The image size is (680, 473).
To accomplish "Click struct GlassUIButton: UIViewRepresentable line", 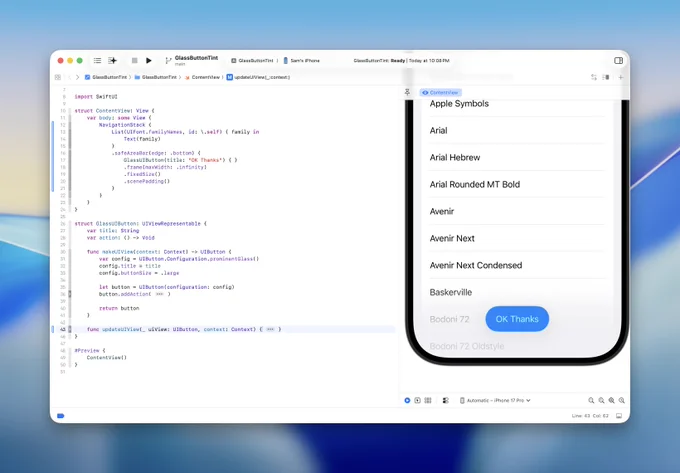I will pyautogui.click(x=141, y=224).
